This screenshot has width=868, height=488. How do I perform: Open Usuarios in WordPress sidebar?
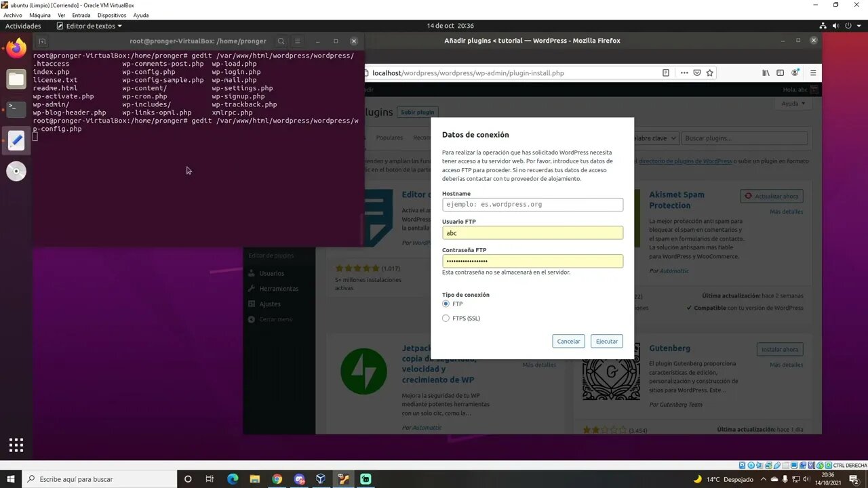pos(271,273)
